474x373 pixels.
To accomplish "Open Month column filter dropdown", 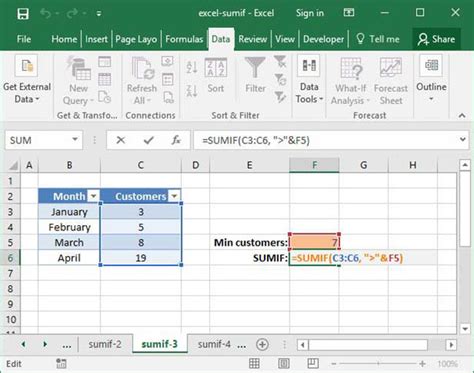I will (93, 196).
